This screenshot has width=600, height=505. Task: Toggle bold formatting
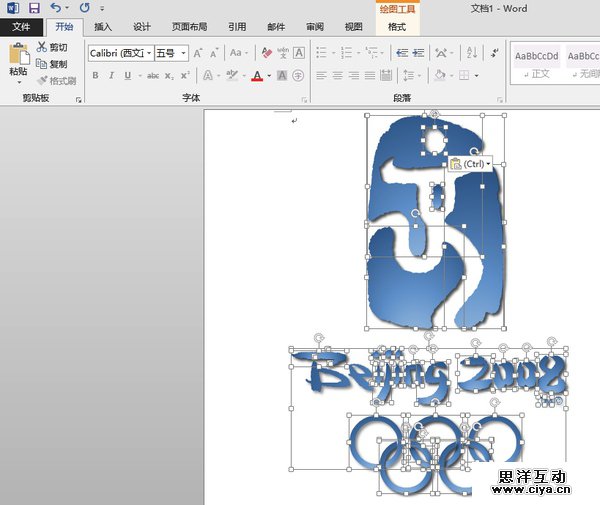96,75
